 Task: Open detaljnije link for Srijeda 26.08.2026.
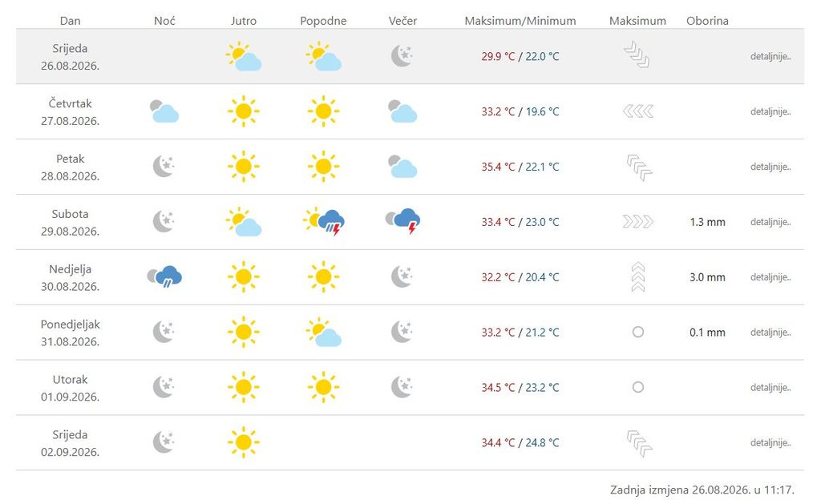(770, 57)
